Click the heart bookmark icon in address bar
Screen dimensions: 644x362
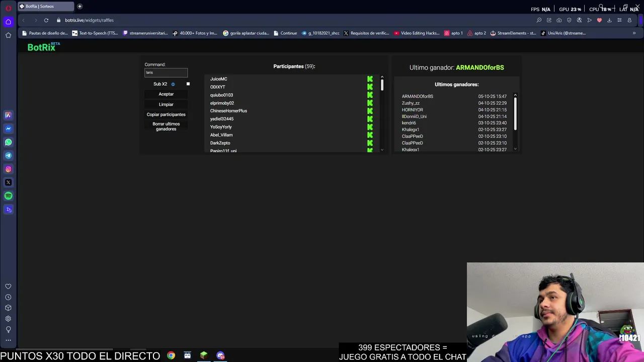599,20
